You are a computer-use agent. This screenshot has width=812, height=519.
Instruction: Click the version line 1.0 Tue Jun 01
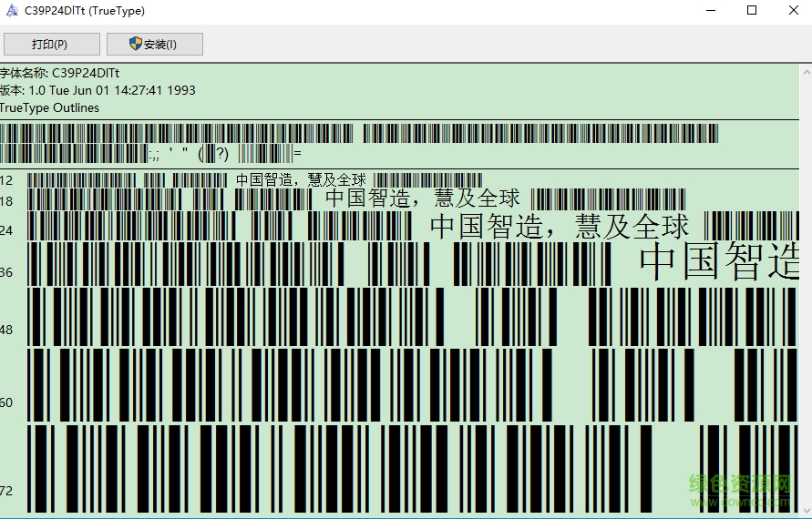coord(98,90)
